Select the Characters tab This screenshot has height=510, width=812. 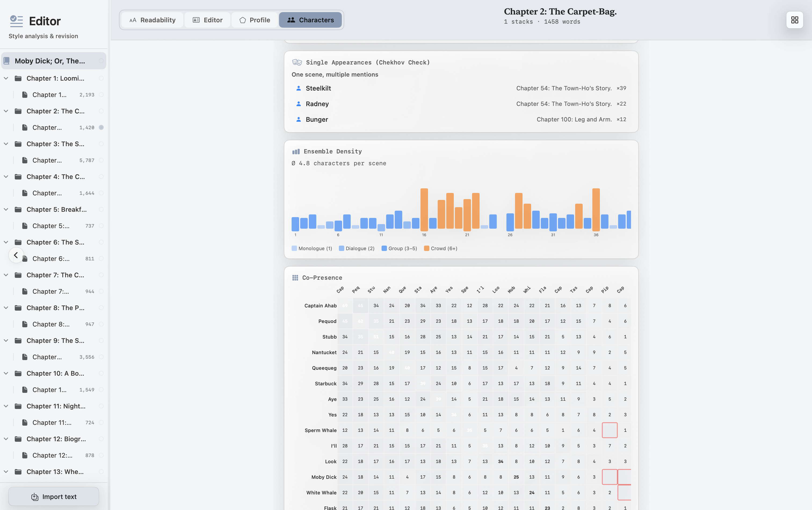pos(310,20)
